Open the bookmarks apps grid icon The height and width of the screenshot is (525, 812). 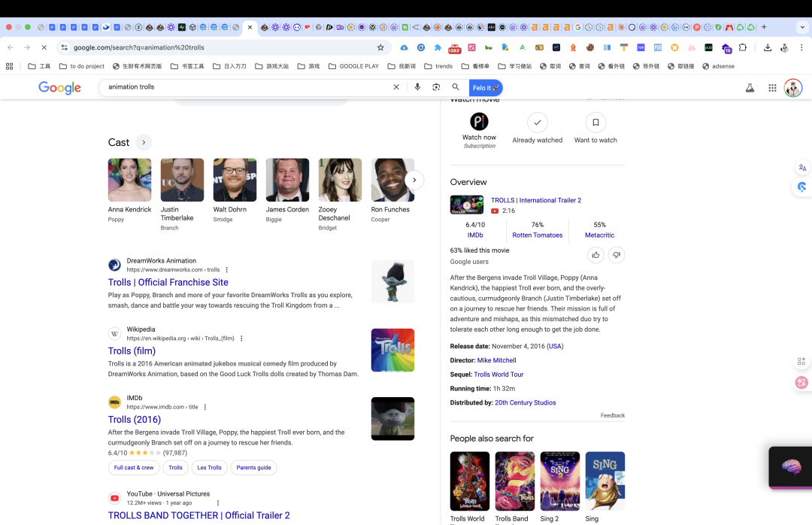click(x=9, y=66)
